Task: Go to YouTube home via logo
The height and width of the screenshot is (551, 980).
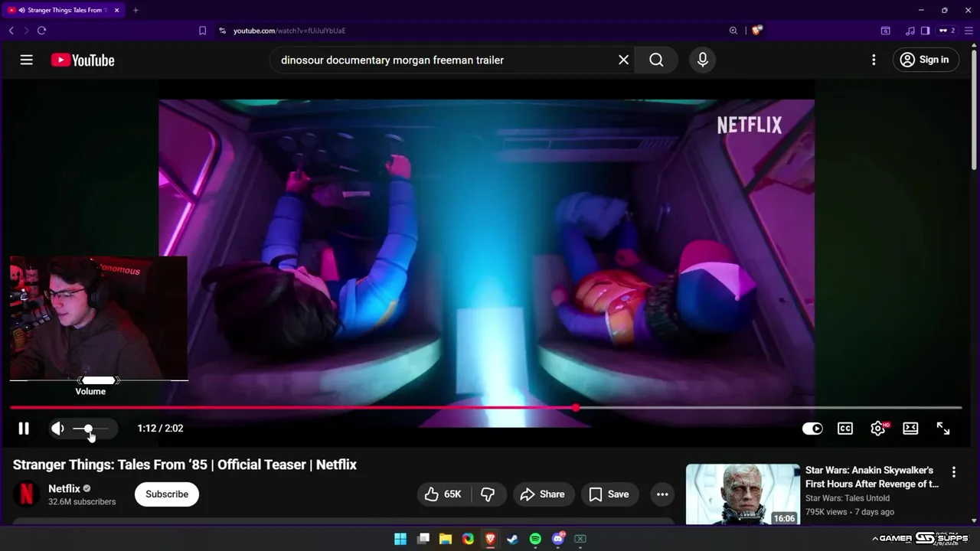Action: (x=83, y=60)
